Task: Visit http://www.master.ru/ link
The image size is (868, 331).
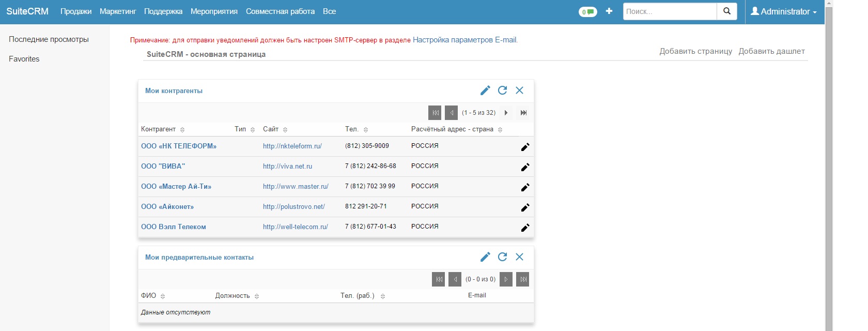Action: pyautogui.click(x=296, y=186)
